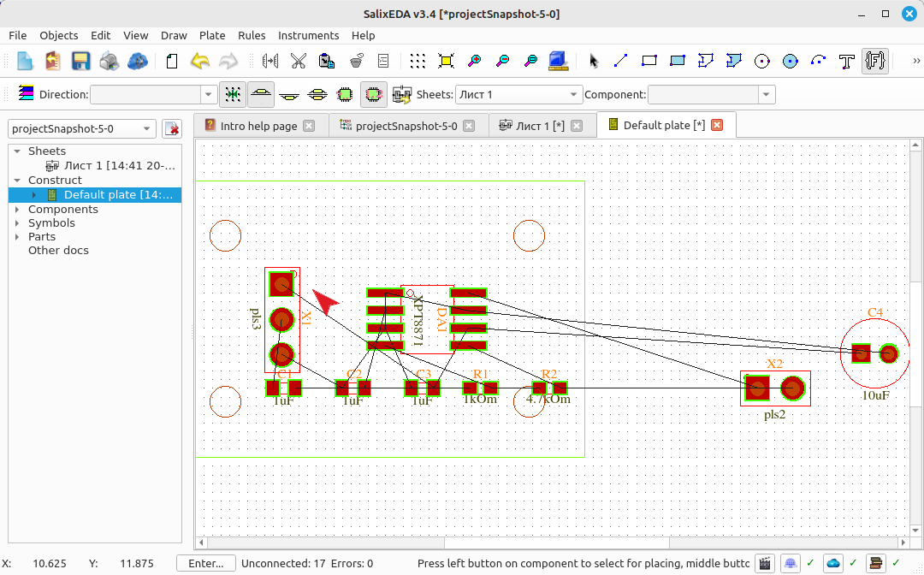Collapse the Construct tree node
Screen dimensions: 924x575
(17, 181)
